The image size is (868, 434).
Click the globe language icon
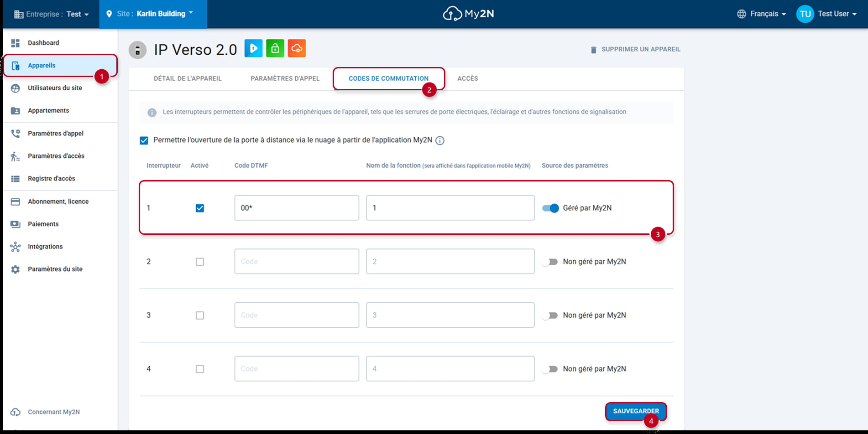pyautogui.click(x=742, y=14)
